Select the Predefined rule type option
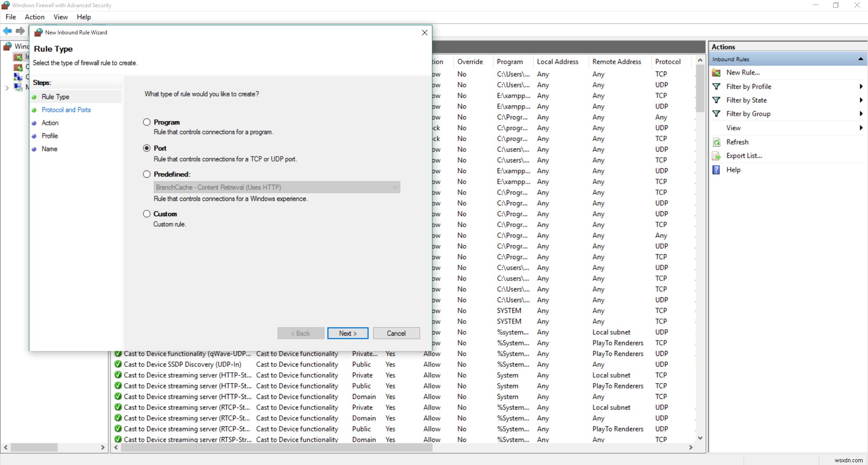The image size is (868, 465). point(147,174)
